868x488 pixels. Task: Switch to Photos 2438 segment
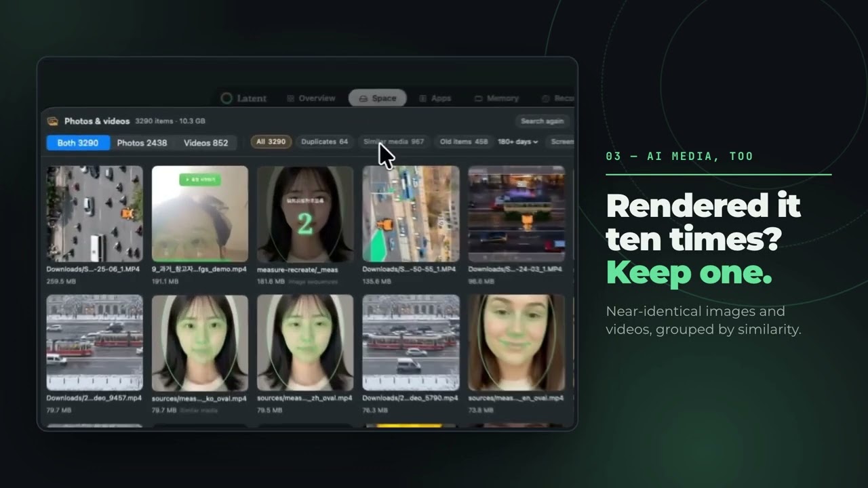click(142, 142)
